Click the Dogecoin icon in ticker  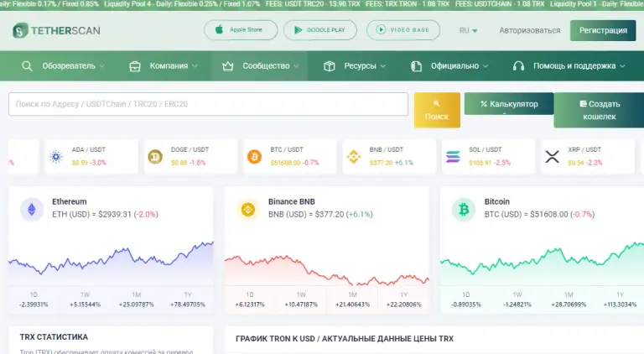[x=155, y=157]
